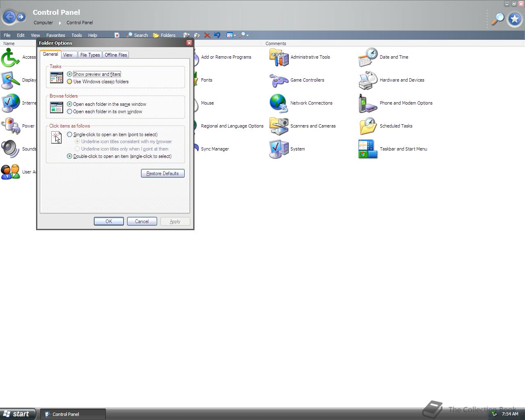
Task: Click Computer in the address breadcrumb
Action: coord(43,23)
